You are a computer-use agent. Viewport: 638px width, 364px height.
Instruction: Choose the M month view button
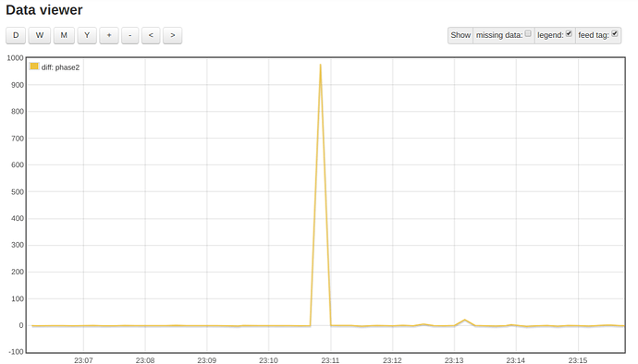(64, 35)
